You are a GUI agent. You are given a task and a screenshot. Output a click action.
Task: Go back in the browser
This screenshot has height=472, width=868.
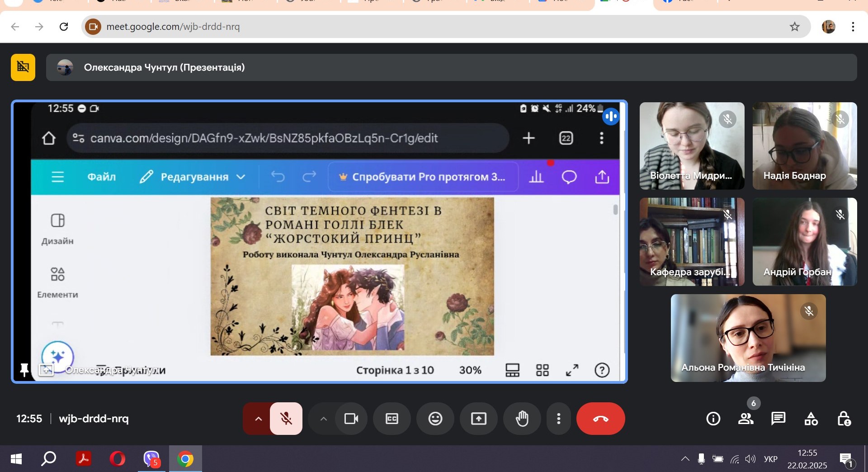tap(15, 27)
